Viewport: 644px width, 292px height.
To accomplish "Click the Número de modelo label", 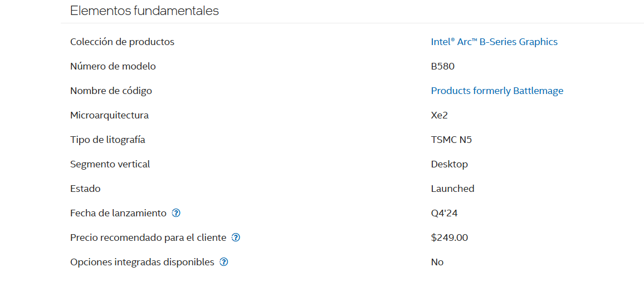I will pyautogui.click(x=113, y=66).
